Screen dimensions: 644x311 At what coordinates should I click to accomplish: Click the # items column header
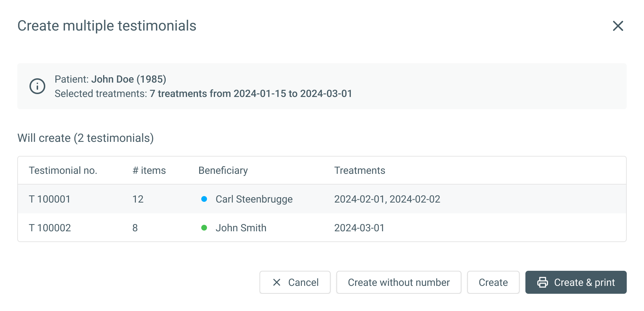[x=149, y=170]
